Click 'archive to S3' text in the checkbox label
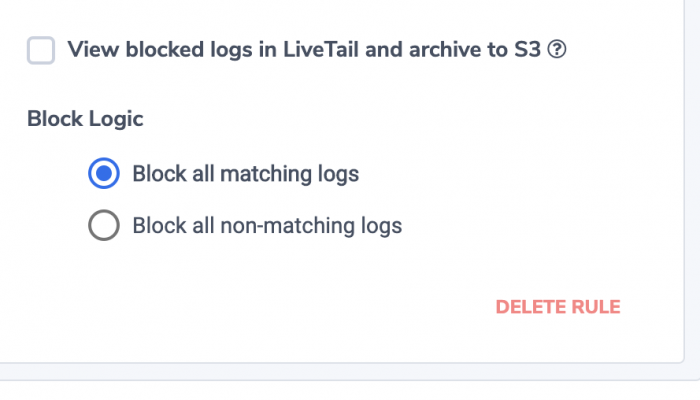The height and width of the screenshot is (400, 700). (x=475, y=49)
